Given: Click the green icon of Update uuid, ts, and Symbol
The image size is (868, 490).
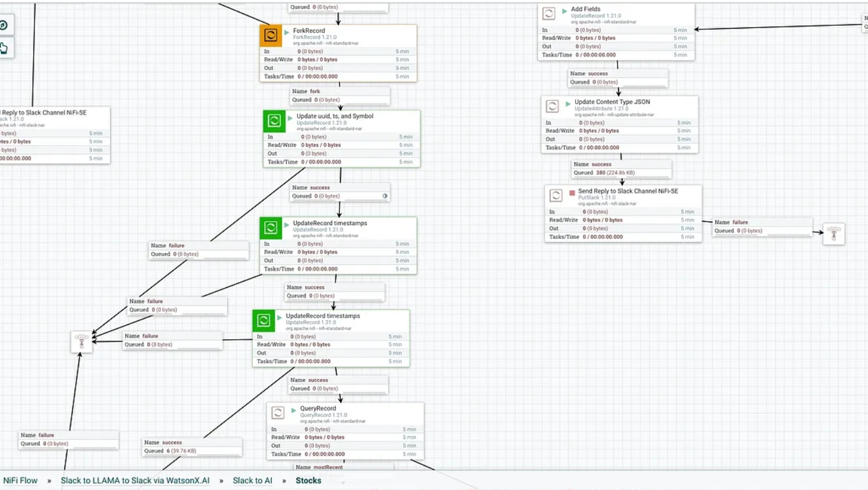Looking at the screenshot, I should point(274,121).
